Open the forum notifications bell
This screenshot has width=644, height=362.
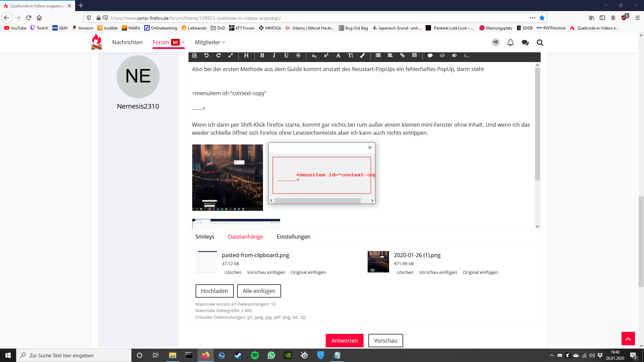(510, 43)
